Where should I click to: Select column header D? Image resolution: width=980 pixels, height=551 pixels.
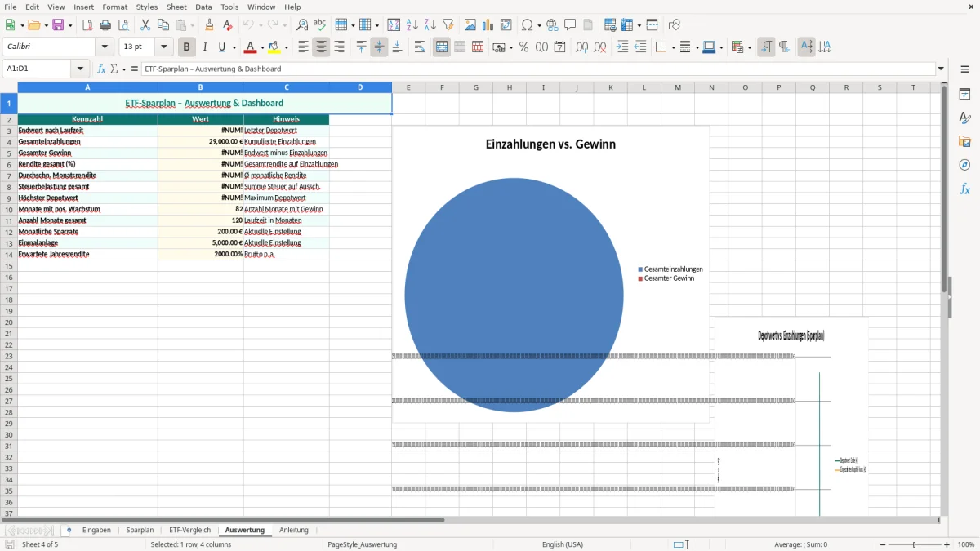click(x=360, y=87)
